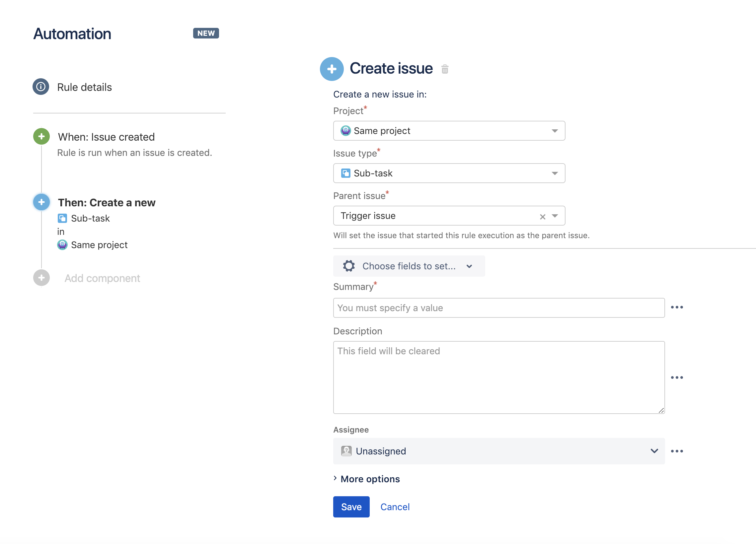
Task: Click the Cancel link
Action: tap(395, 507)
